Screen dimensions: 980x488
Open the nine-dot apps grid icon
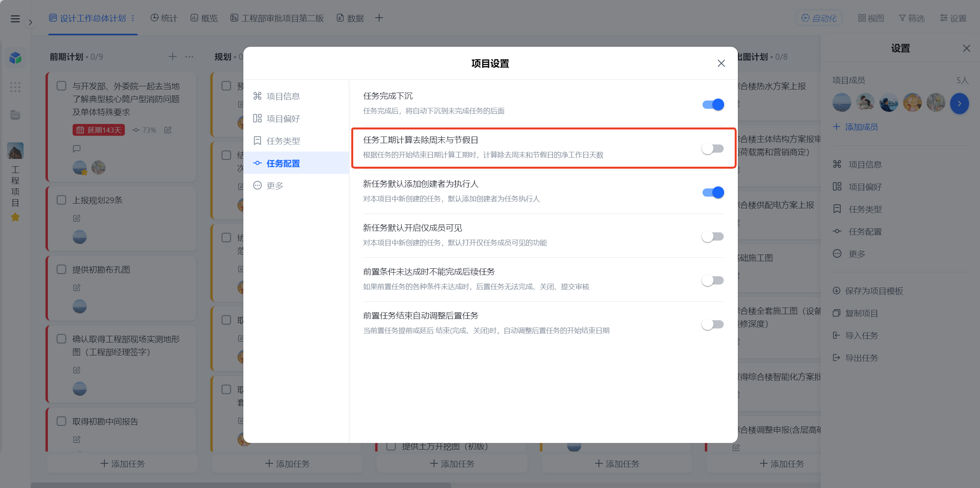tap(15, 87)
